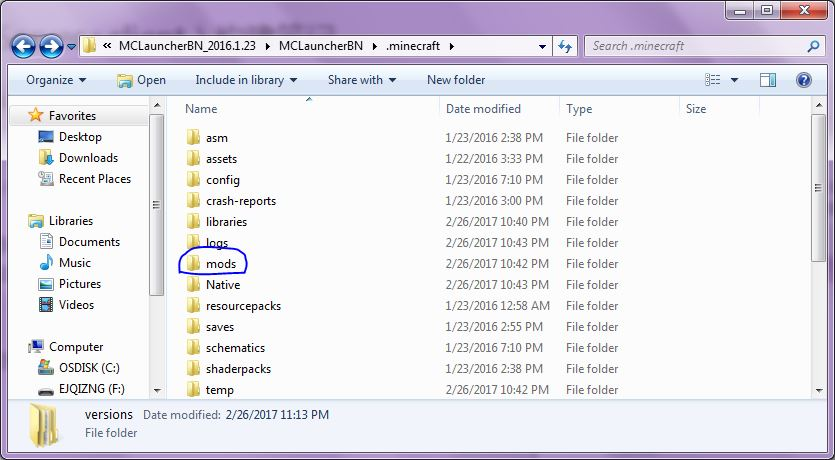Click the magnifier search icon
This screenshot has height=460, width=835.
pyautogui.click(x=813, y=46)
